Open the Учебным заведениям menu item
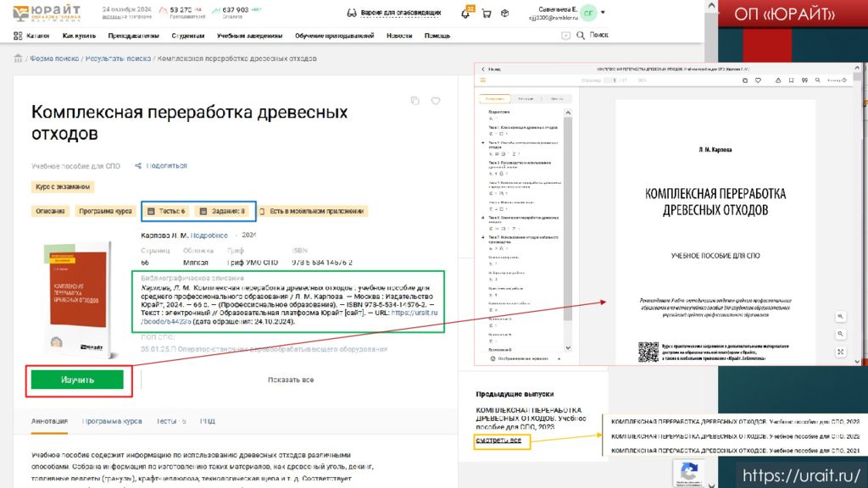Viewport: 868px width, 488px height. pos(250,36)
